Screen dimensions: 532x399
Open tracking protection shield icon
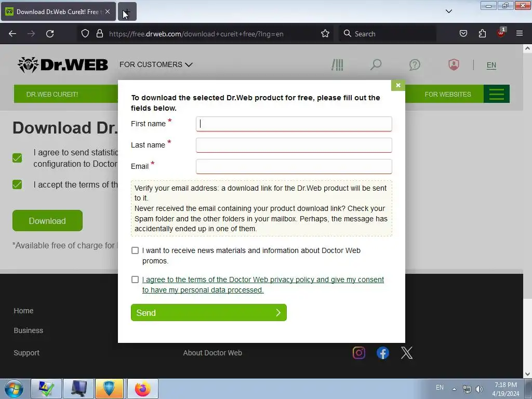pos(85,33)
